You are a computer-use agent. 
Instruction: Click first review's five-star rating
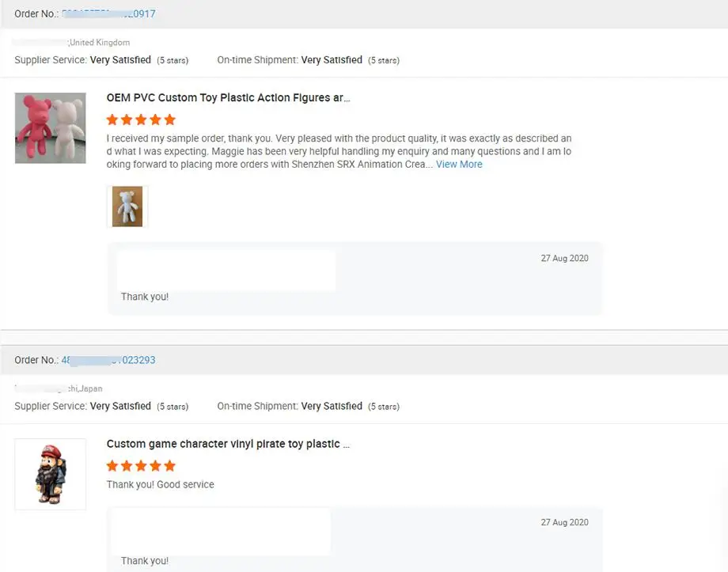pos(140,119)
